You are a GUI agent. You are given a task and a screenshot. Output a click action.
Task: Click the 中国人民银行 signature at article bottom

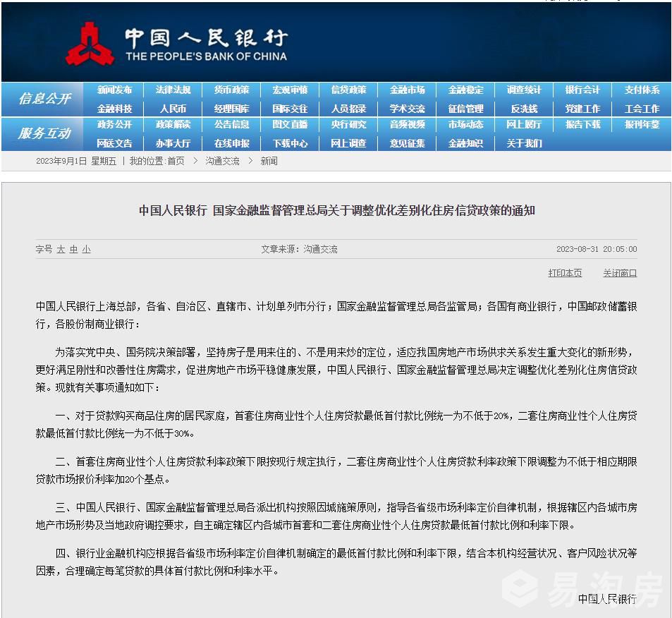607,599
